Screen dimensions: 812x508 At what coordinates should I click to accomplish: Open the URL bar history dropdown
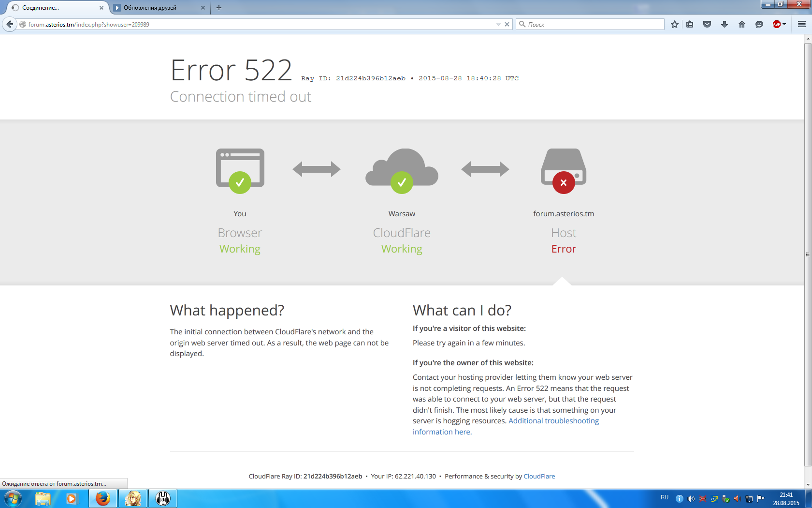498,24
